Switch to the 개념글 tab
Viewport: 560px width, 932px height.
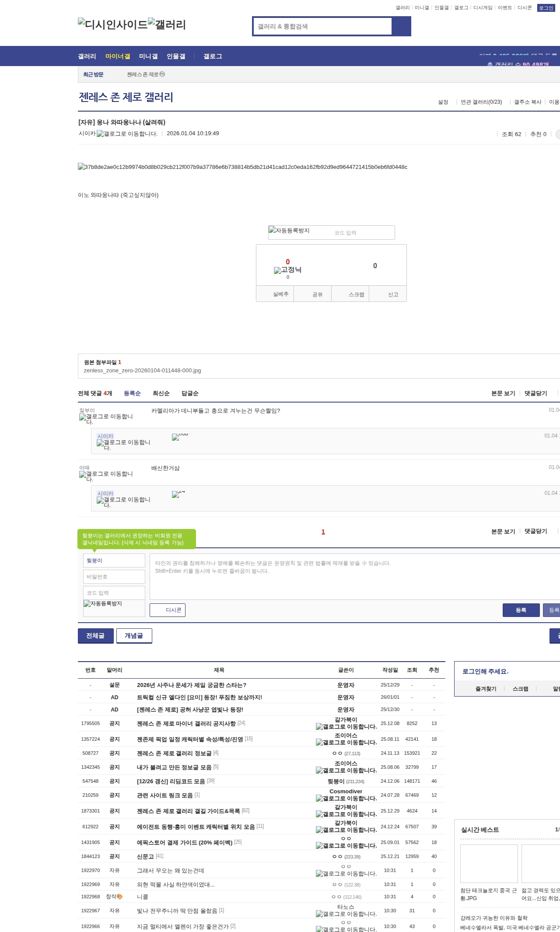tap(134, 636)
